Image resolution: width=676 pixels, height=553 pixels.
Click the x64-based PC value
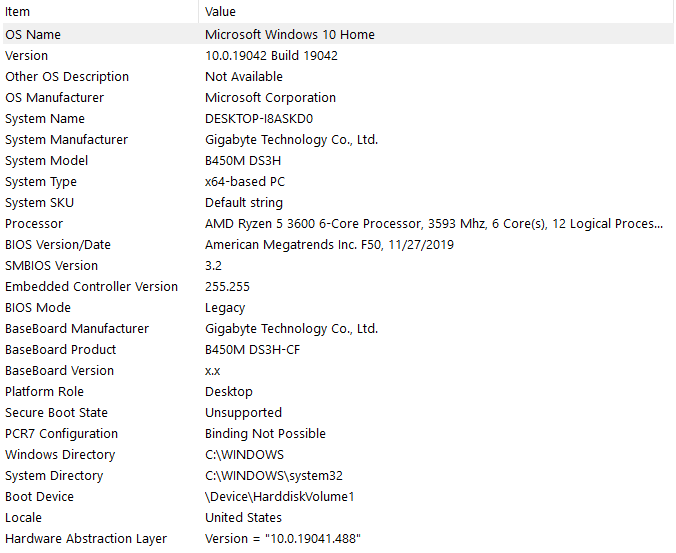[245, 182]
